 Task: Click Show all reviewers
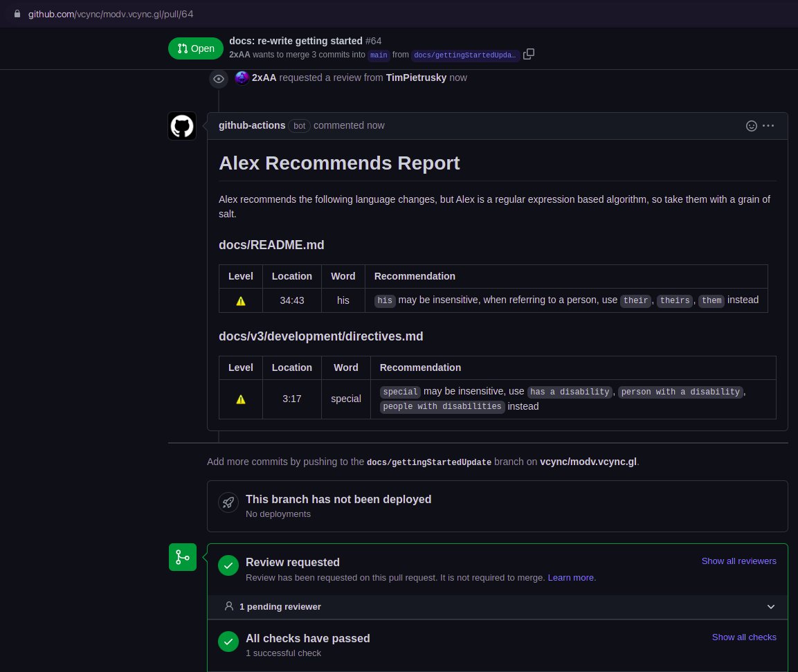(x=738, y=561)
